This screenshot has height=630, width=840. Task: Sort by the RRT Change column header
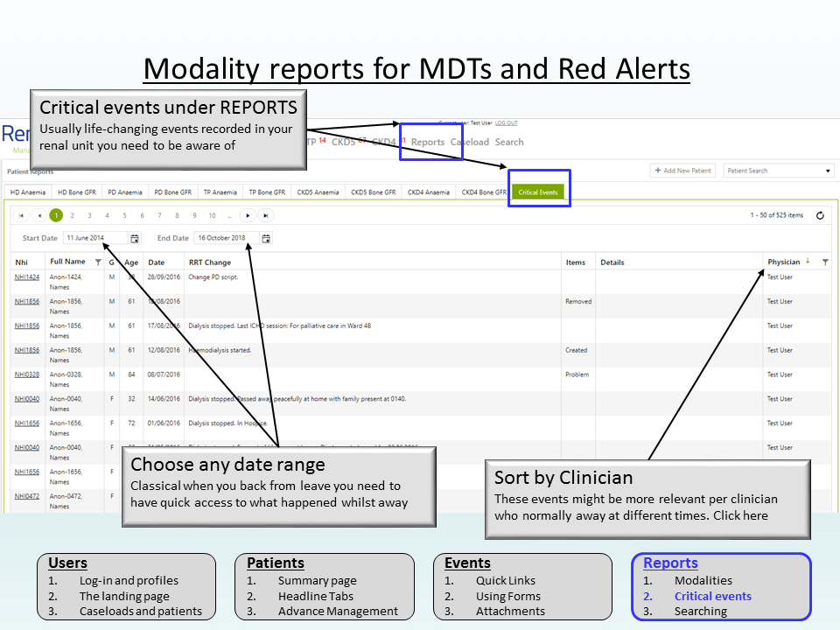pyautogui.click(x=210, y=262)
